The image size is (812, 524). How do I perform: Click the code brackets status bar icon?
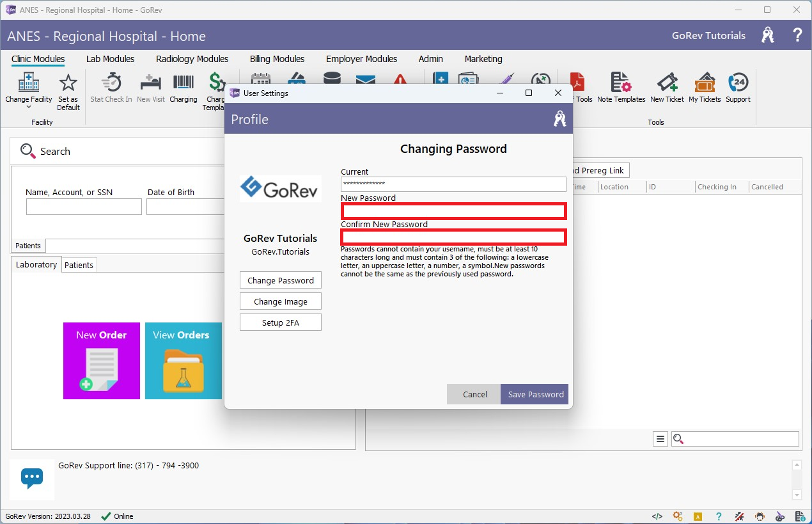click(657, 516)
